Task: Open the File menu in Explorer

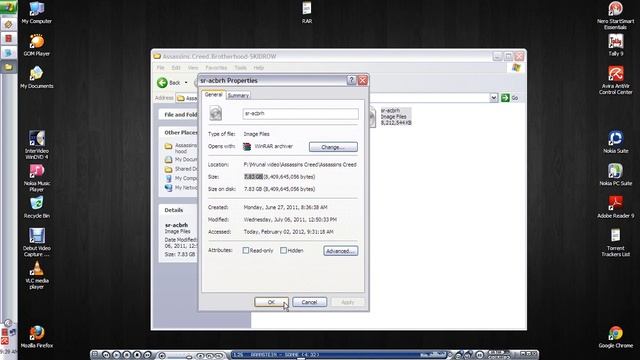Action: 161,68
